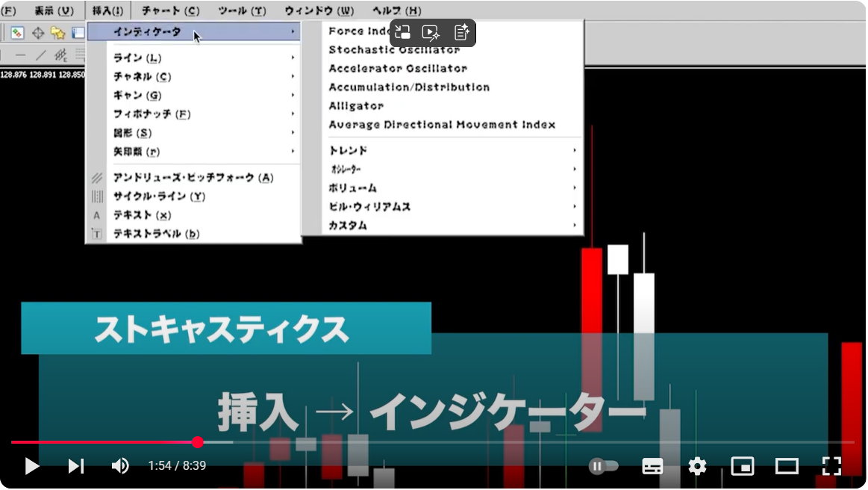Open the ツール (T) menu

coord(242,10)
